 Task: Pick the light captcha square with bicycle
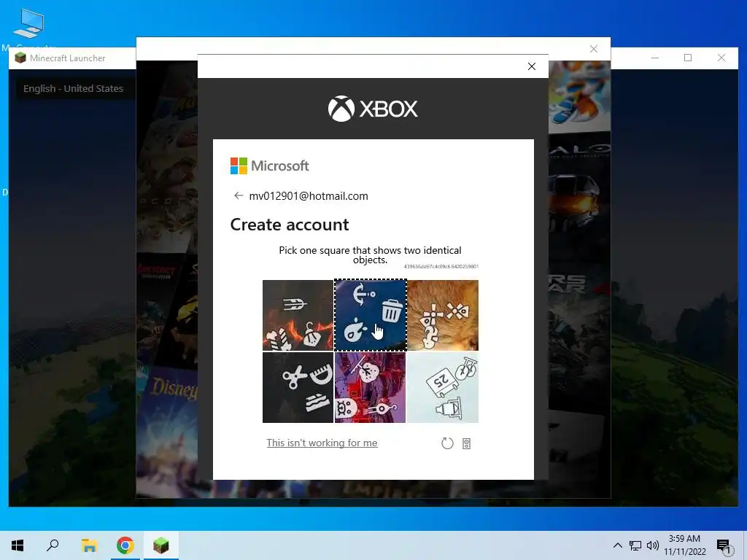coord(443,388)
